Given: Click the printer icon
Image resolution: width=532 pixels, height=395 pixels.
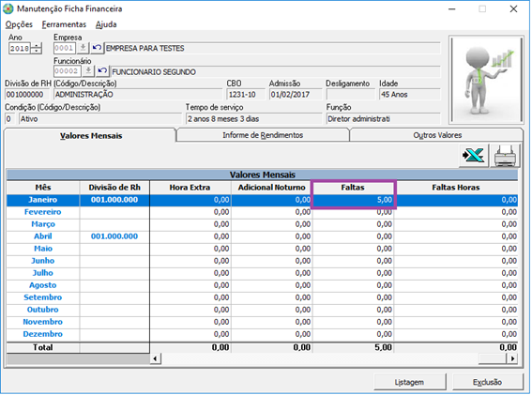Looking at the screenshot, I should [x=505, y=156].
